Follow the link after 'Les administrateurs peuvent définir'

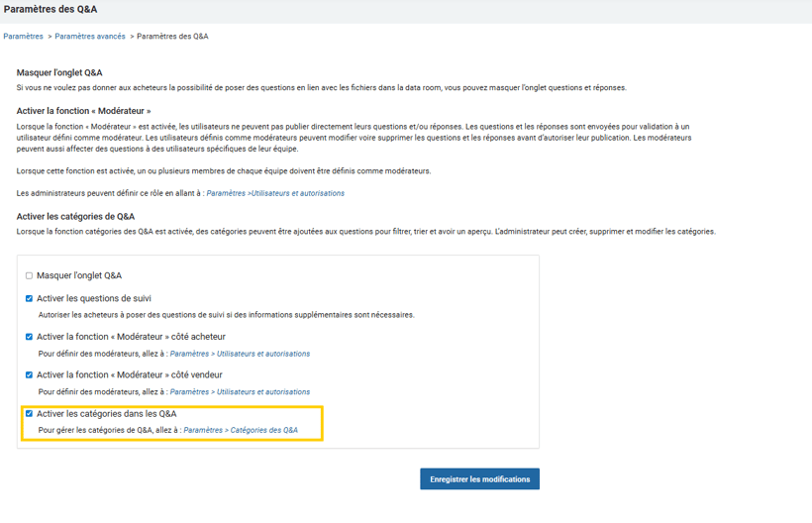pos(275,193)
